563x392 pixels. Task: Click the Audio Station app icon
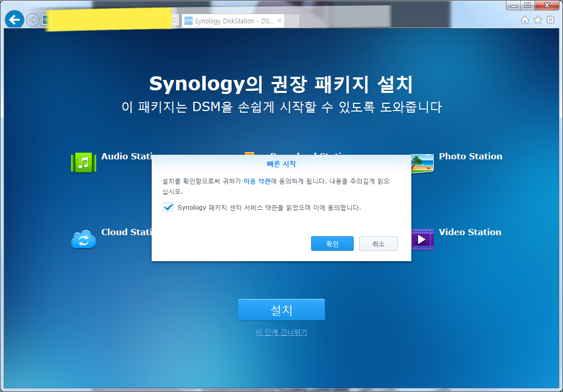(83, 162)
